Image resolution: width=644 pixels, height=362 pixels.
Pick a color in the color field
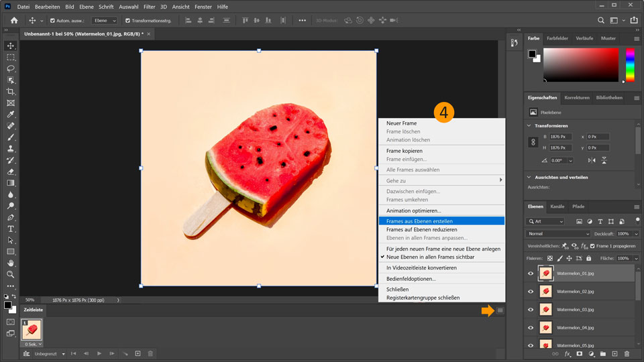(580, 65)
